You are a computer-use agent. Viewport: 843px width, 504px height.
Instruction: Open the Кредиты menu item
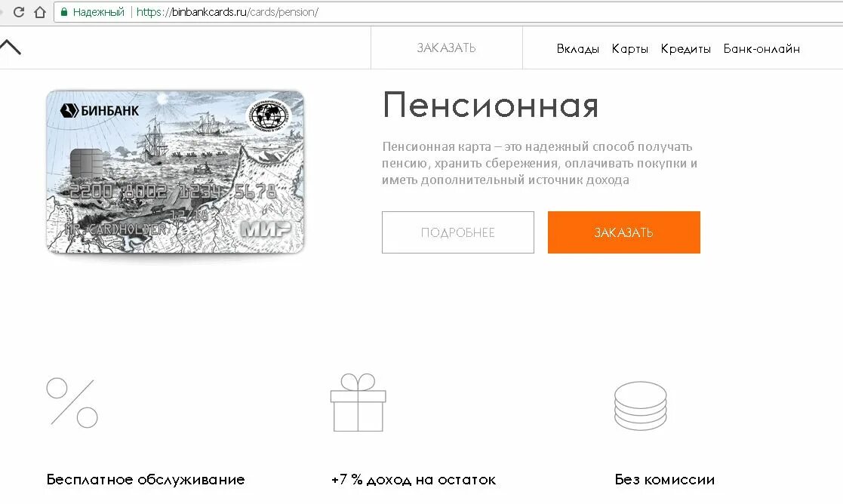point(685,49)
